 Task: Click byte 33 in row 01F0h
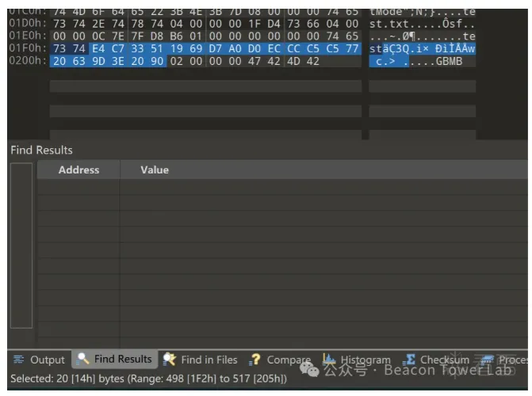137,49
